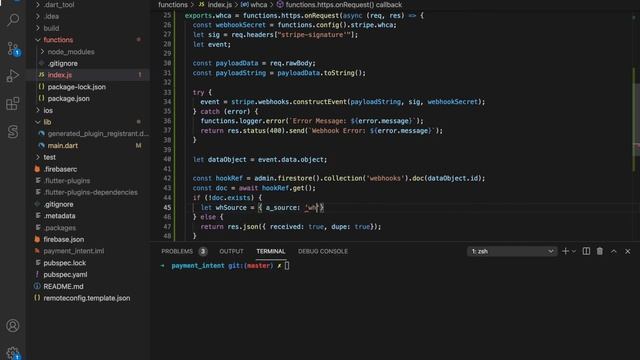Image resolution: width=640 pixels, height=360 pixels.
Task: Click 'constructEvent' on line 34
Action: 320,102
